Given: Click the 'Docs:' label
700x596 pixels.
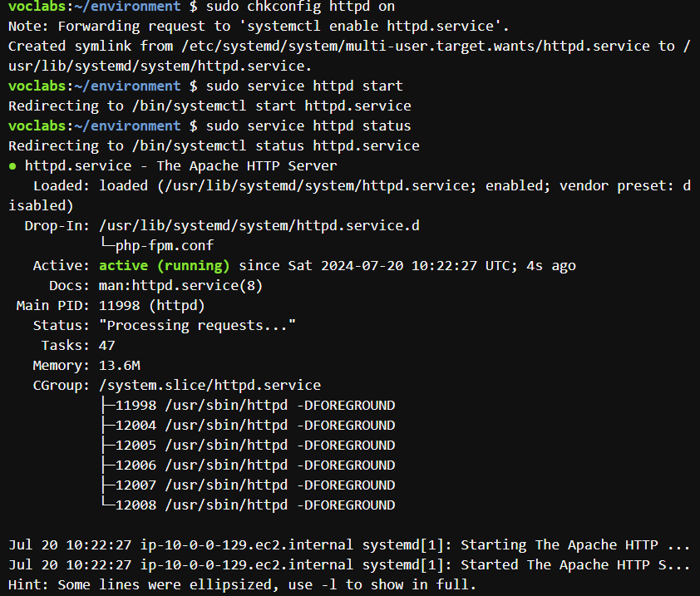Looking at the screenshot, I should 70,286.
